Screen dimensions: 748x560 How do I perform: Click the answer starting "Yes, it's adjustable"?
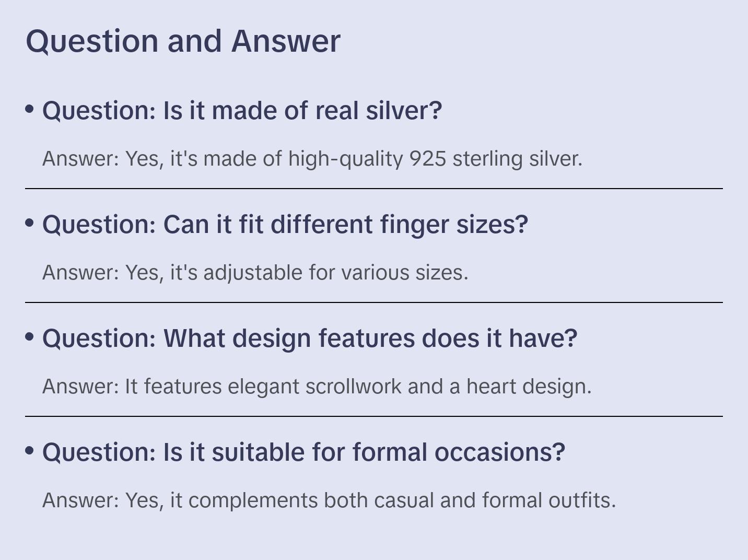(x=255, y=273)
